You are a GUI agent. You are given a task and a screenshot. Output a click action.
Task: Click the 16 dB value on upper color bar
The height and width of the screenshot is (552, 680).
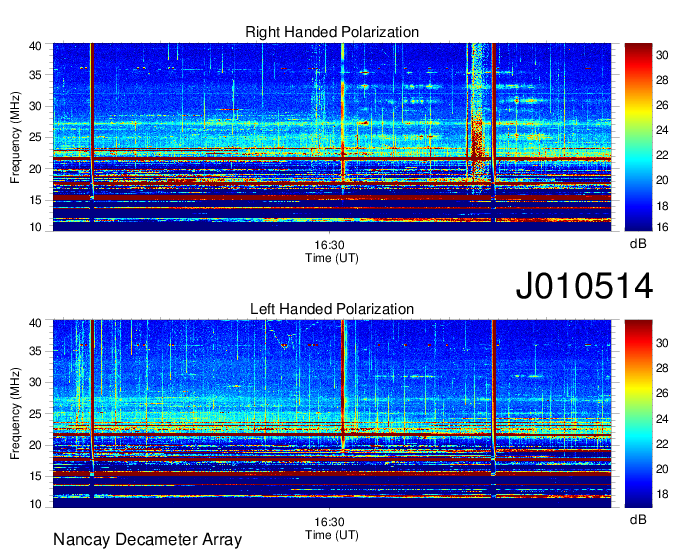click(x=662, y=227)
